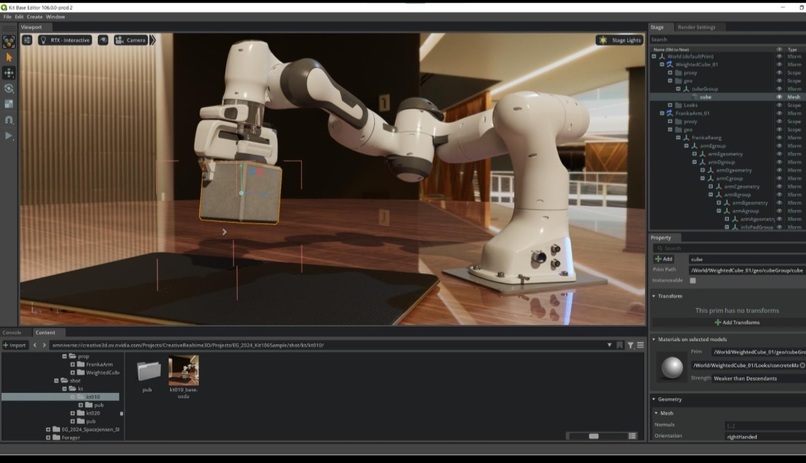Click the bookmark icon in Content browser
The height and width of the screenshot is (463, 806).
[620, 345]
